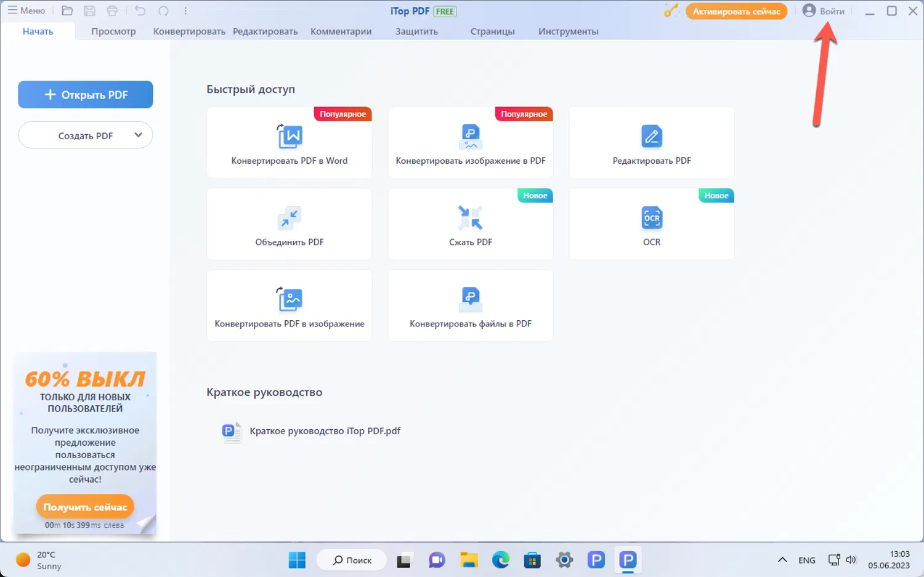
Task: Open the Конвертировать tab
Action: (189, 31)
